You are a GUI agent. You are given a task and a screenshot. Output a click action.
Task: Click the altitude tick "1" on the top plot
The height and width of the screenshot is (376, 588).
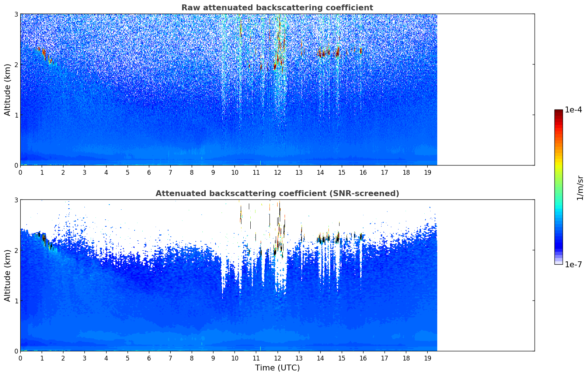[x=16, y=115]
